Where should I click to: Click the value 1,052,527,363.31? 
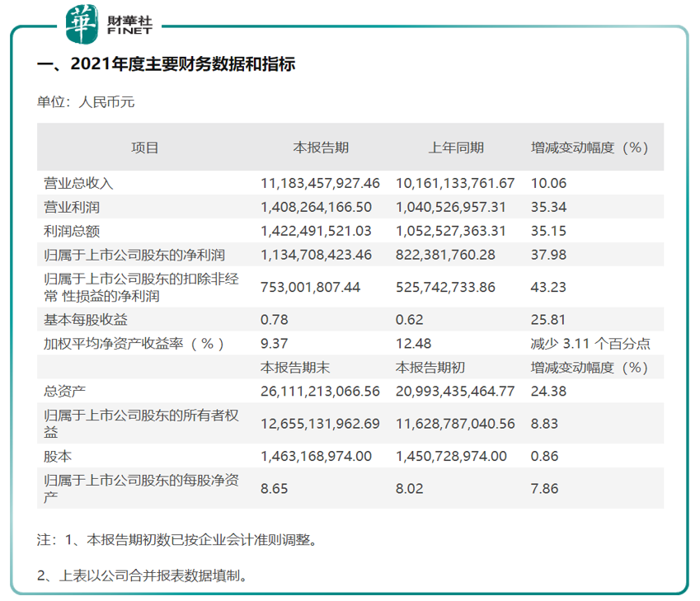click(x=451, y=231)
